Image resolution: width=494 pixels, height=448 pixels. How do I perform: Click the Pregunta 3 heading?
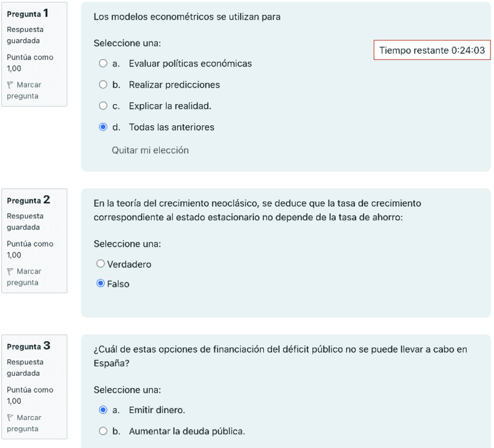click(28, 346)
